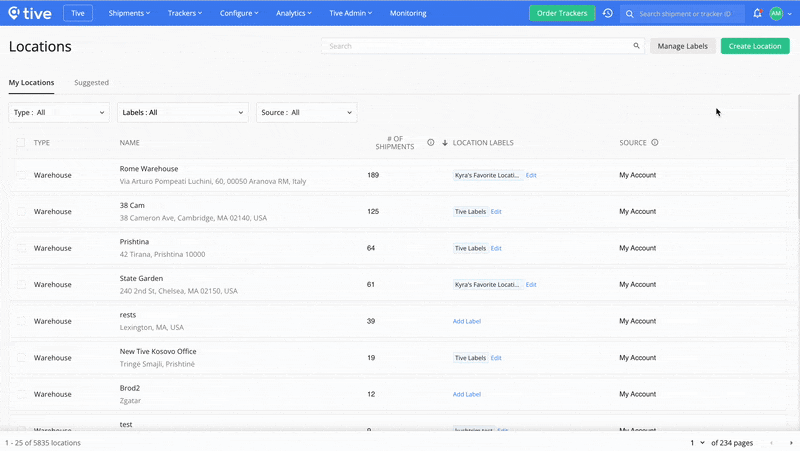Select the Rome Warehouse row checkbox
The height and width of the screenshot is (451, 800).
(x=21, y=175)
